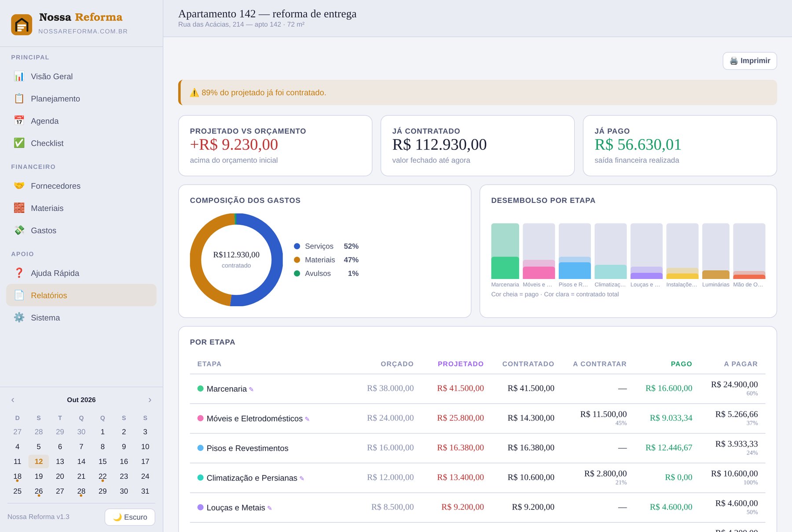Click the Marcenaria bar in disbursement chart
The width and height of the screenshot is (792, 532).
point(505,251)
